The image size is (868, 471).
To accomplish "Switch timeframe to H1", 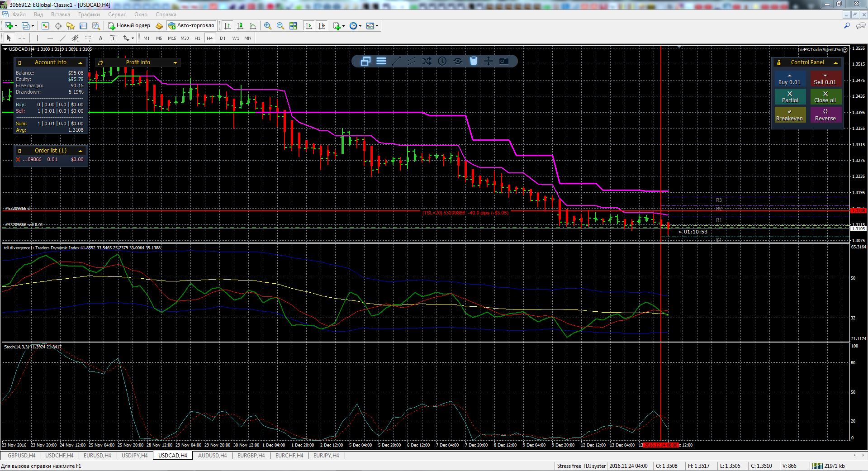I will pyautogui.click(x=197, y=38).
